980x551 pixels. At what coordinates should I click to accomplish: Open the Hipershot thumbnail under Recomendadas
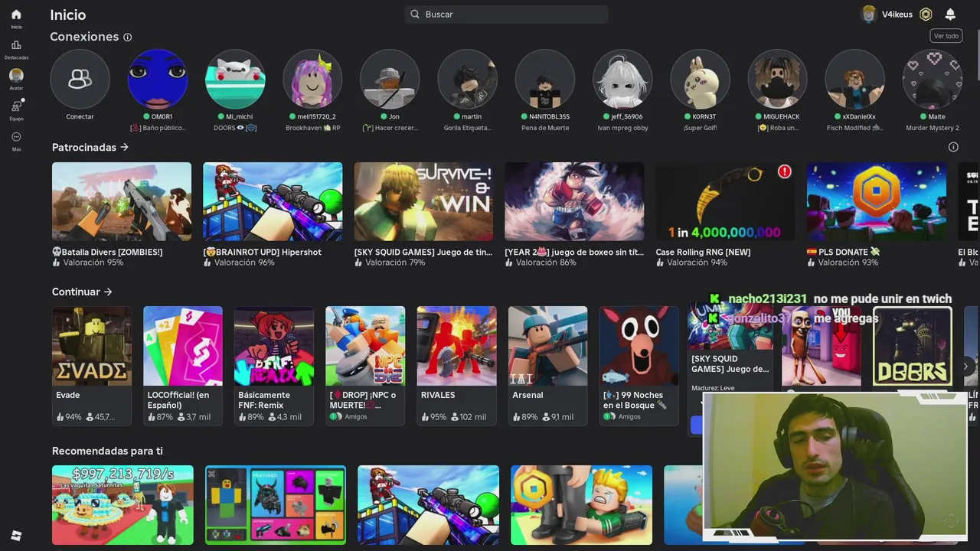point(428,505)
